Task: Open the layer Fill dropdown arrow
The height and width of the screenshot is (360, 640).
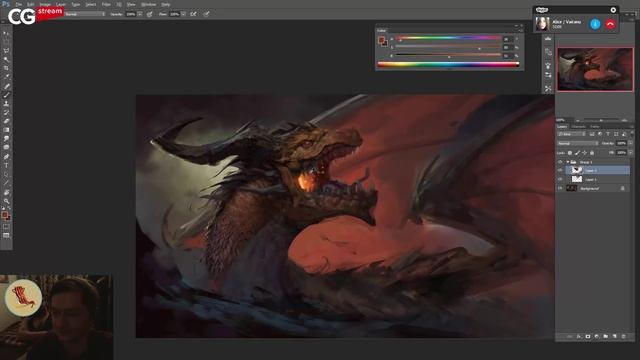Action: [x=630, y=153]
